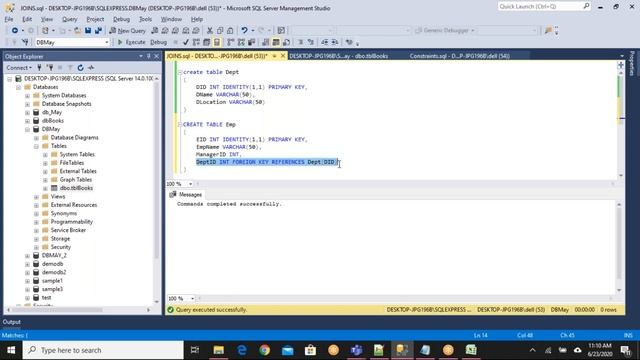Switch to the dbo.tblBooks document tab
Image resolution: width=640 pixels, height=360 pixels.
[338, 56]
